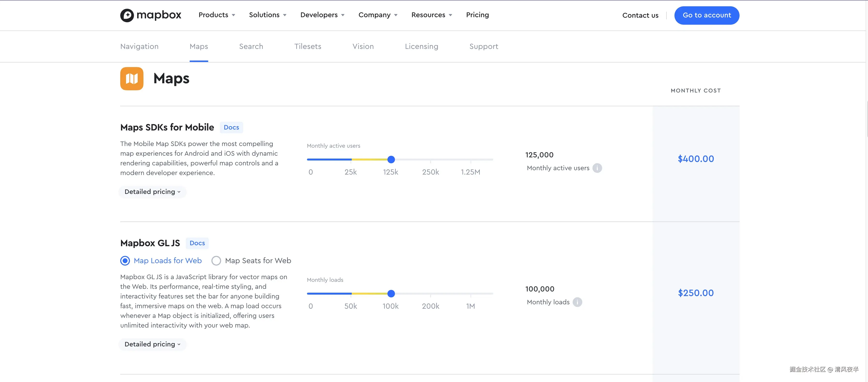Select Map Seats for Web radio

[216, 261]
